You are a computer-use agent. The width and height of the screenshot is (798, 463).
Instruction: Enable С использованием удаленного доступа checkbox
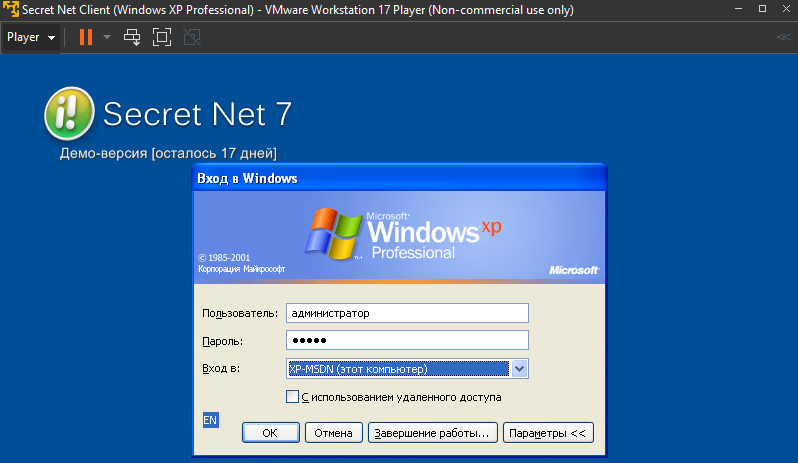(x=292, y=397)
